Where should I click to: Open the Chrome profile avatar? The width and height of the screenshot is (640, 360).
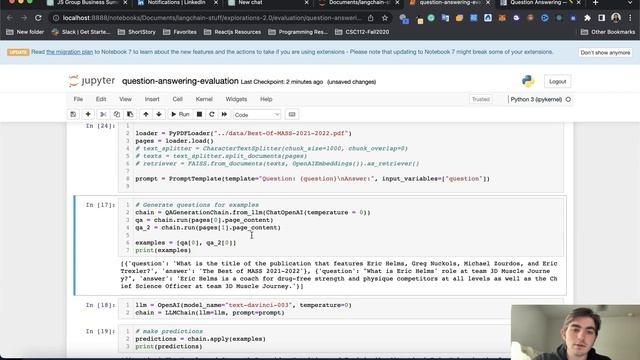coord(616,18)
